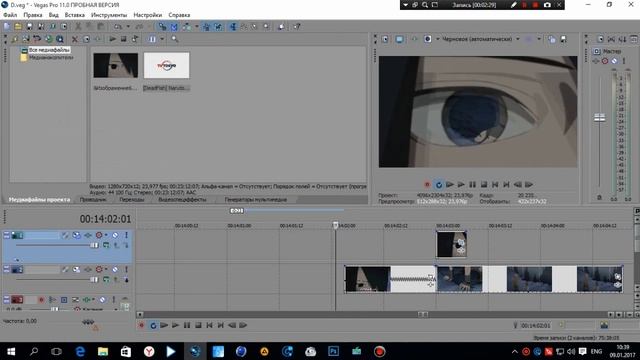Open Master FX in mixer panel
Screen dimensions: 640x360
[596, 61]
